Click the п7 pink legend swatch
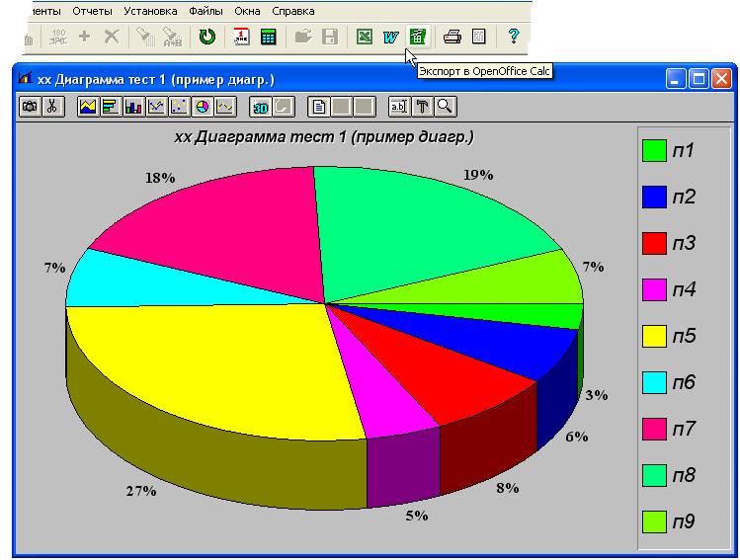The width and height of the screenshot is (740, 560). point(654,429)
